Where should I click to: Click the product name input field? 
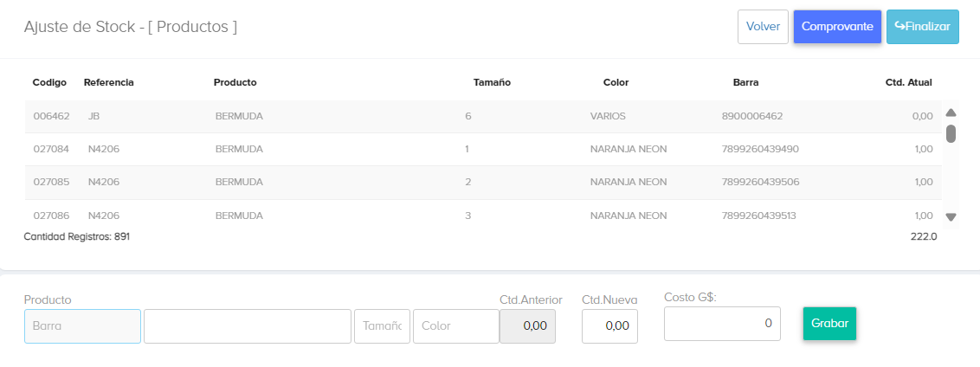click(247, 326)
